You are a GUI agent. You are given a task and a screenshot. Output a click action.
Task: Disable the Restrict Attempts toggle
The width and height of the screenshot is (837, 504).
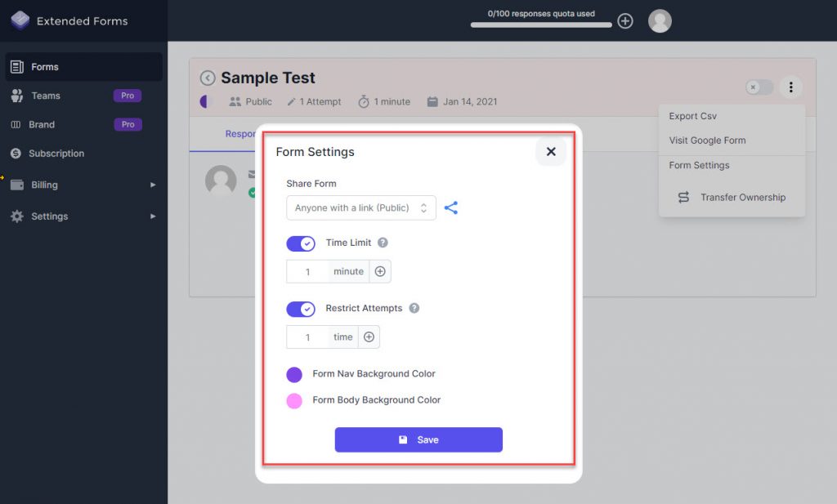(301, 308)
